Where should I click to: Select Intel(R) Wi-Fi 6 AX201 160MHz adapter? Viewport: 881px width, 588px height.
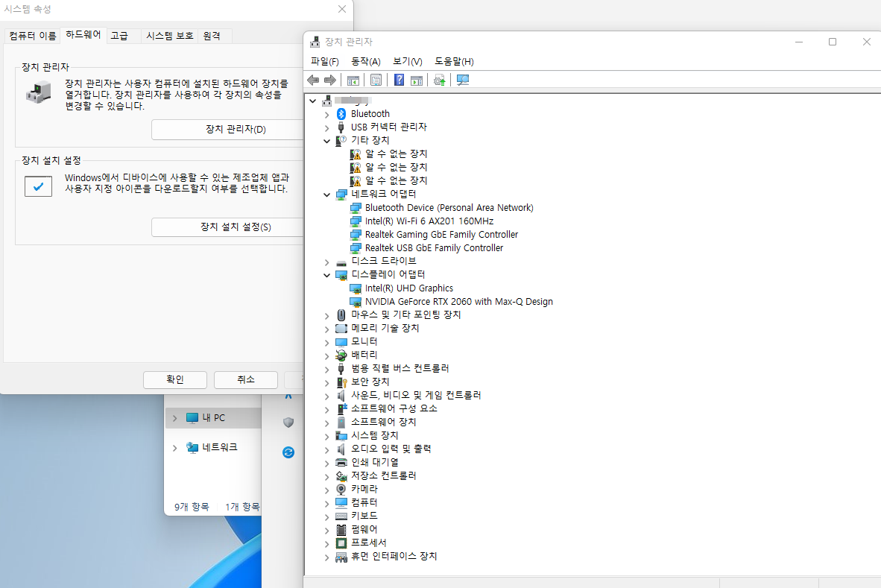click(x=429, y=221)
